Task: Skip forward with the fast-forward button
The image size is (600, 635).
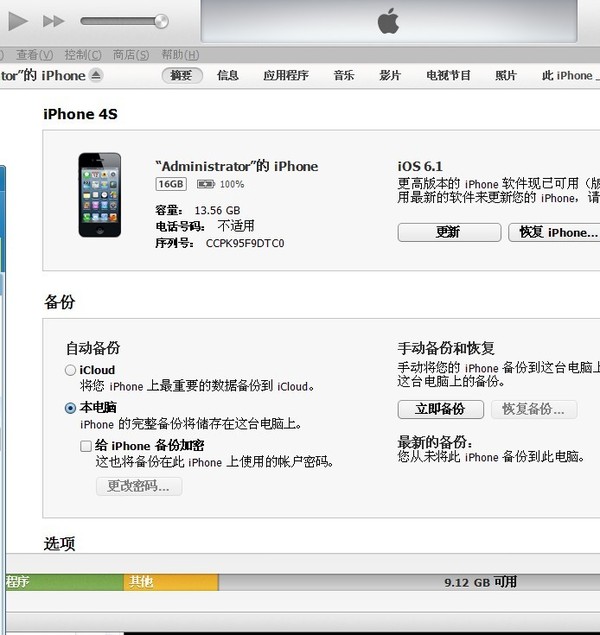Action: pos(54,21)
